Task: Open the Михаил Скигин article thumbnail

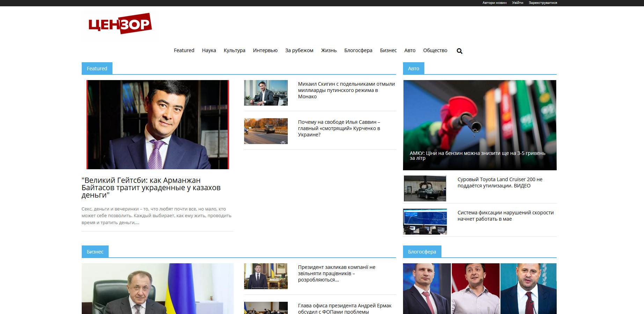Action: pos(266,93)
